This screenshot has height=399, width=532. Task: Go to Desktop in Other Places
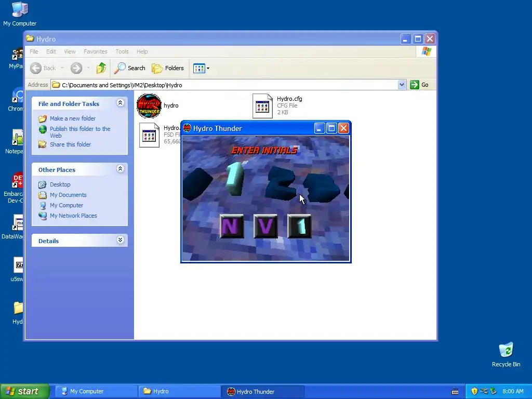point(60,184)
